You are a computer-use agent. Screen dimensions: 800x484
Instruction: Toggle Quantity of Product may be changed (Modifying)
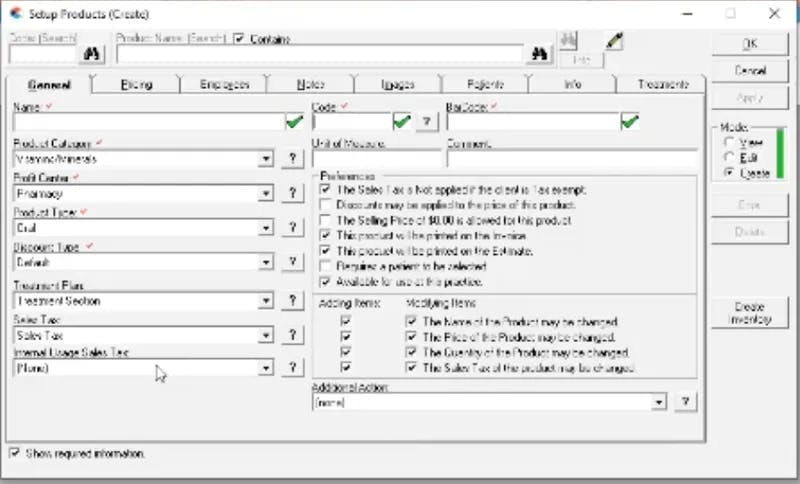(x=411, y=352)
